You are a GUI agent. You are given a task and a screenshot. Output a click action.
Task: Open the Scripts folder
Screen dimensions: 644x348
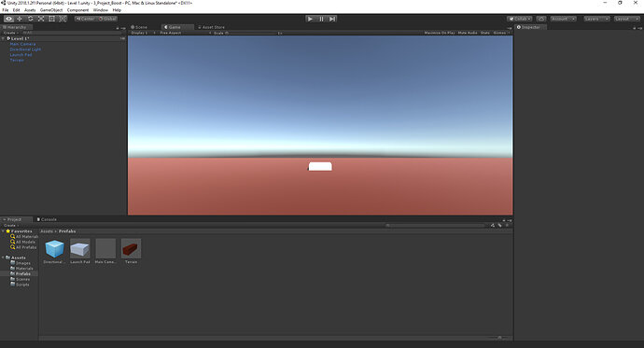[x=21, y=285]
